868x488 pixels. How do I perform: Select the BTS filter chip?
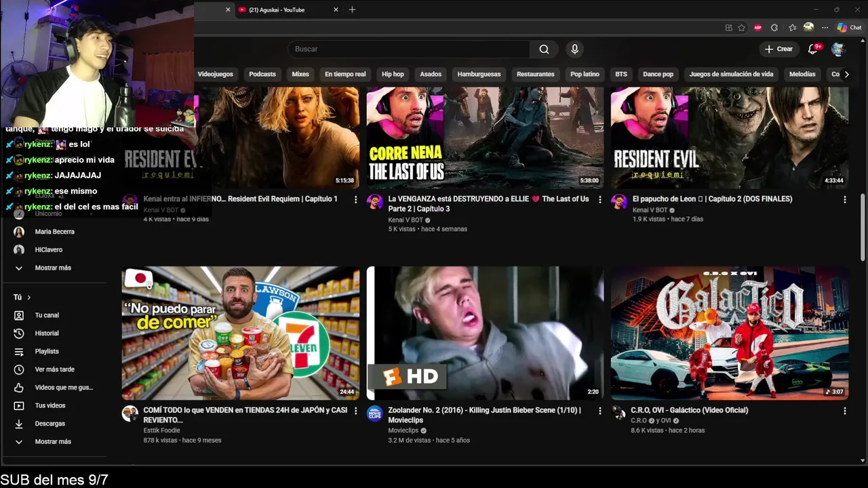coord(621,74)
